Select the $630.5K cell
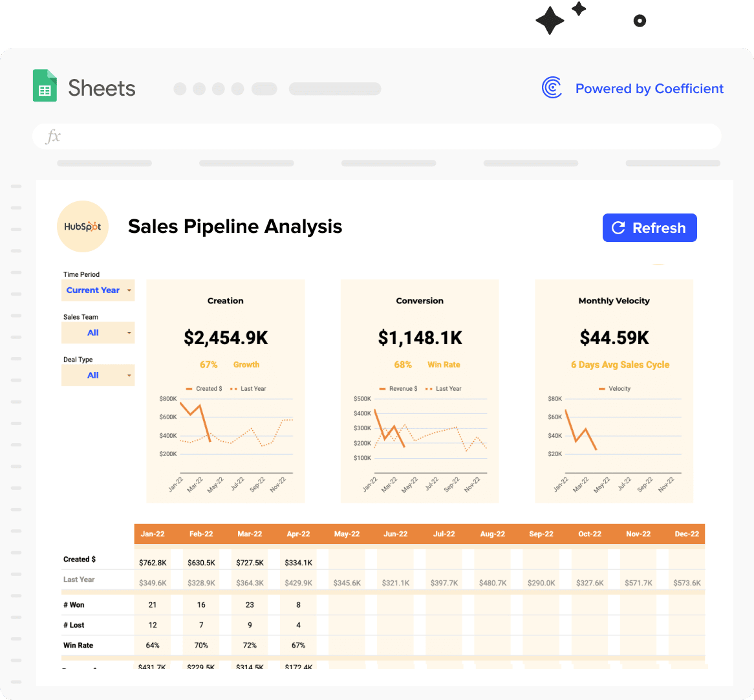This screenshot has width=754, height=700. pyautogui.click(x=201, y=562)
